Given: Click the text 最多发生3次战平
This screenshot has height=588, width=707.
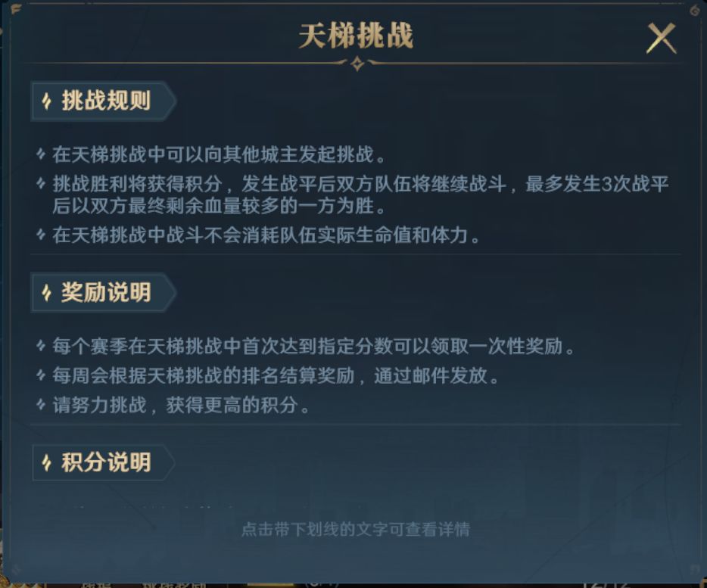Looking at the screenshot, I should [597, 184].
